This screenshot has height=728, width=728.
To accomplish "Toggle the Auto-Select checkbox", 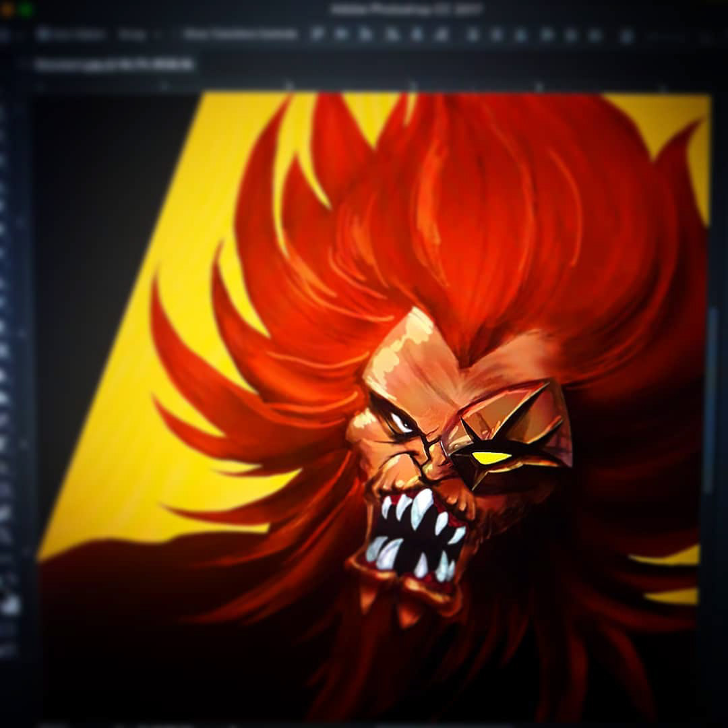I will click(x=42, y=34).
